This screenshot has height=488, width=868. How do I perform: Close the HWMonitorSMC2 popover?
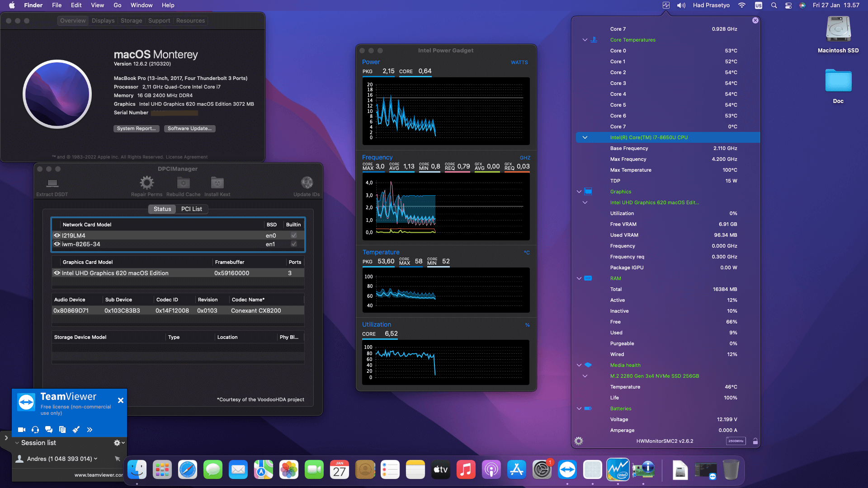pyautogui.click(x=755, y=20)
